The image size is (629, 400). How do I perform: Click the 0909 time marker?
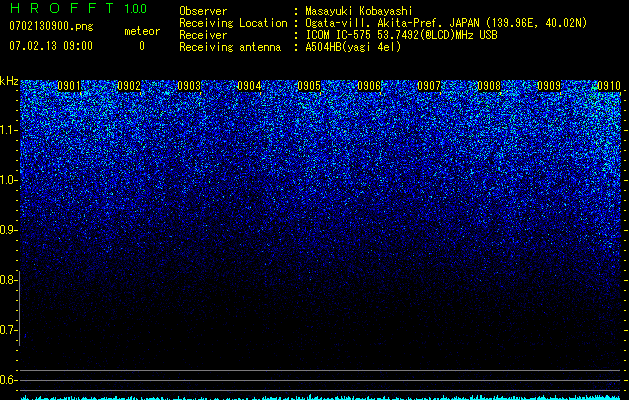(x=549, y=86)
